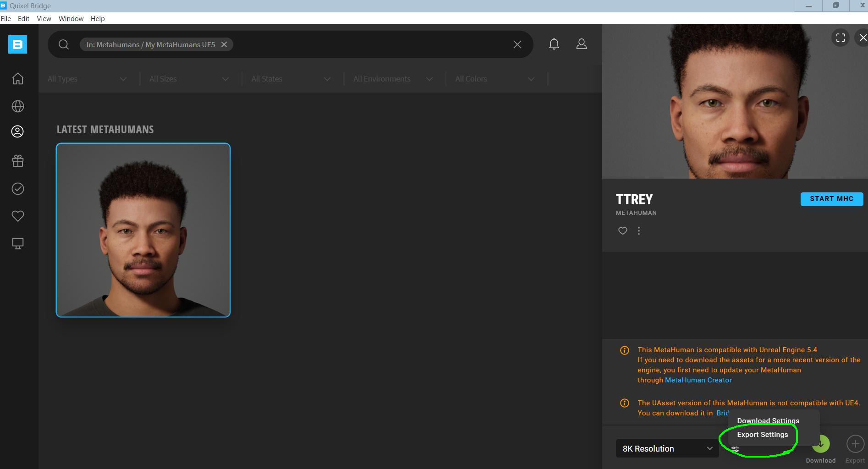Screen dimensions: 868x469
Task: Click the UE4 compatibility warning info icon
Action: click(625, 403)
